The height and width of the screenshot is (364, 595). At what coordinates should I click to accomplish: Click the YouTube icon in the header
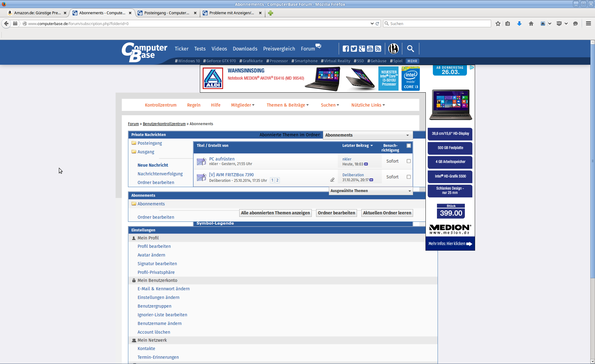370,49
